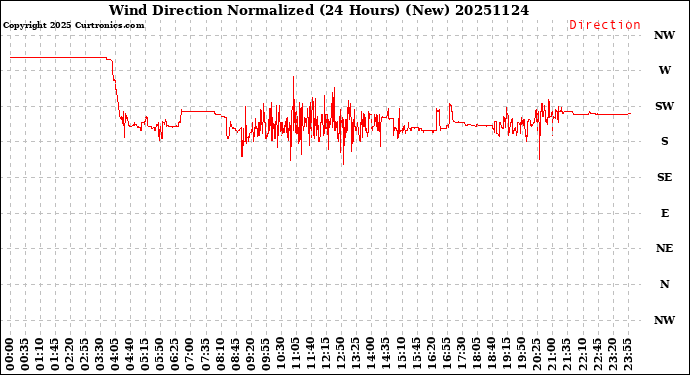
Task: Click the '14:00' time axis label
Action: click(371, 355)
